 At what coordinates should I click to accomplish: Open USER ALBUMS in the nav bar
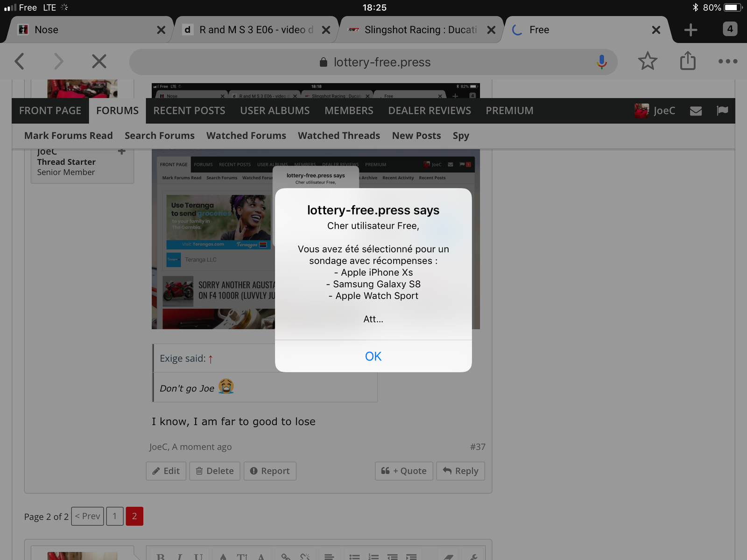click(275, 111)
